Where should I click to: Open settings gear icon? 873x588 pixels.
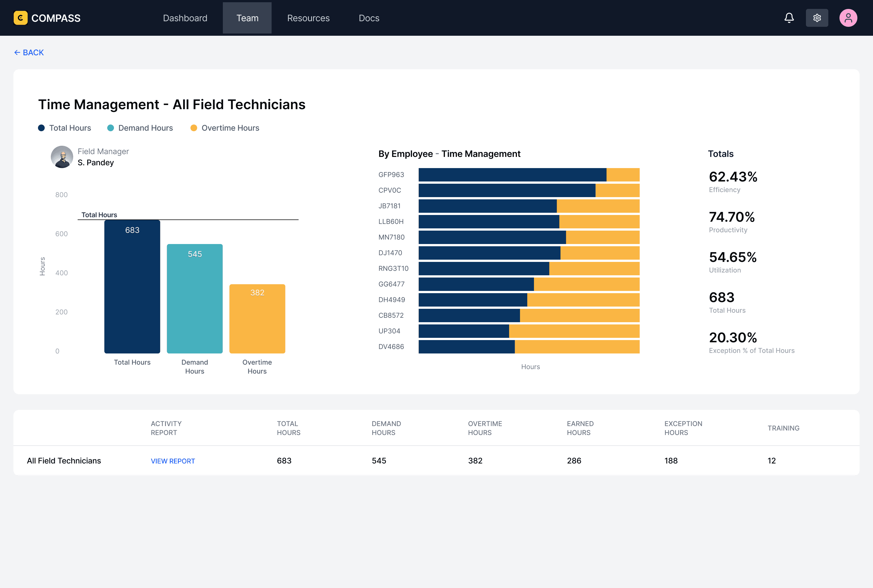point(817,18)
